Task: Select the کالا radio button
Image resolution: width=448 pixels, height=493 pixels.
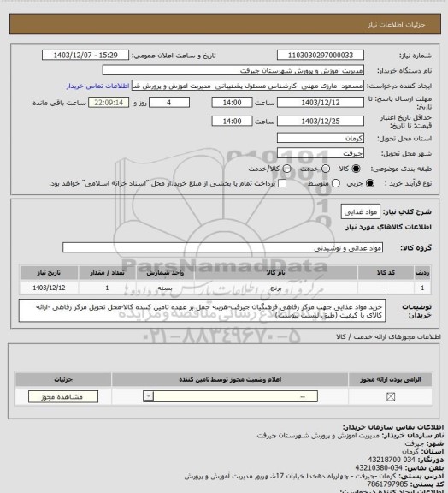Action: 356,169
